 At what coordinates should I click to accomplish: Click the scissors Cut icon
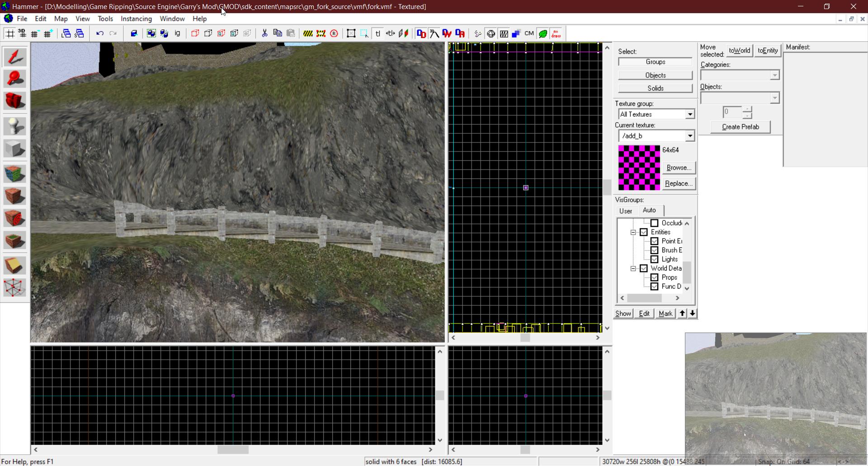pos(264,33)
